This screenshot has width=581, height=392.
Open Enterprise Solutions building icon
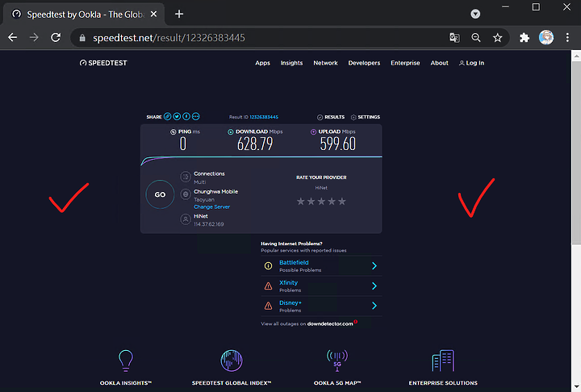pos(443,361)
